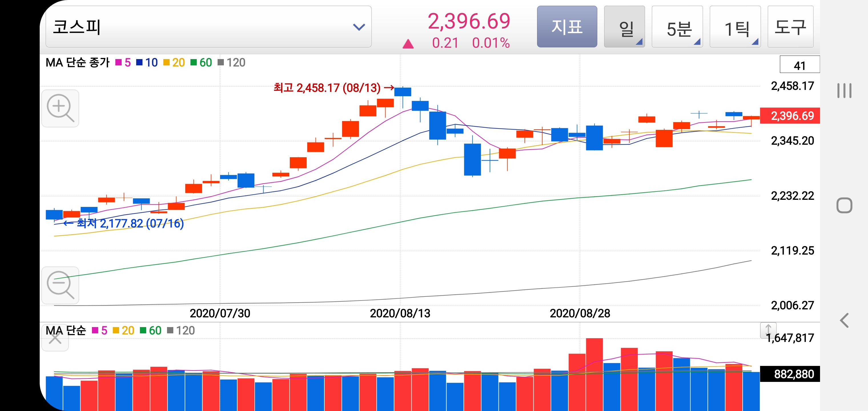Click the 2,119.25 price axis label
This screenshot has height=411, width=868.
(x=793, y=250)
